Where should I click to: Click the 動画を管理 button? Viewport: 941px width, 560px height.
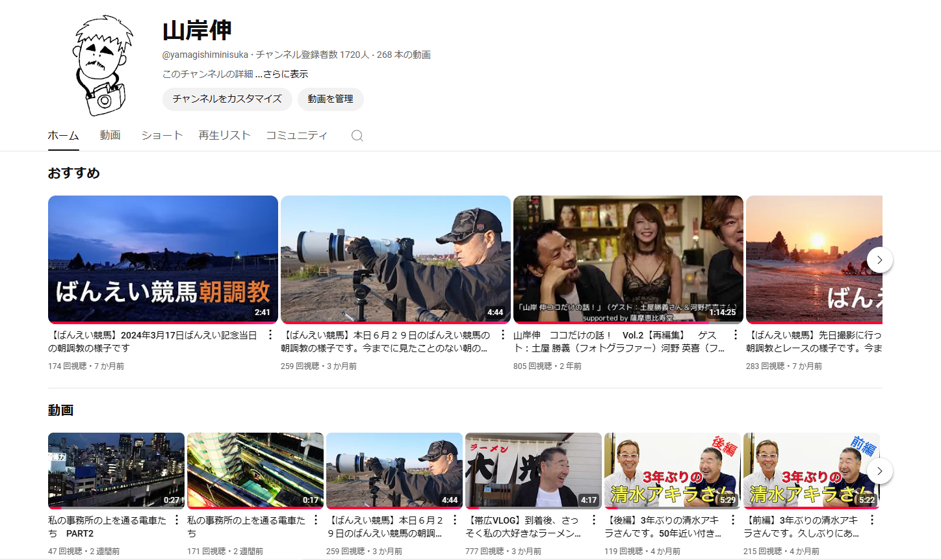pos(330,99)
